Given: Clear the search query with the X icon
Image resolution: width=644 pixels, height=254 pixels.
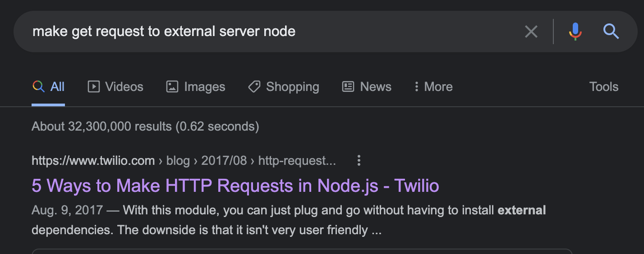Looking at the screenshot, I should pos(531,32).
